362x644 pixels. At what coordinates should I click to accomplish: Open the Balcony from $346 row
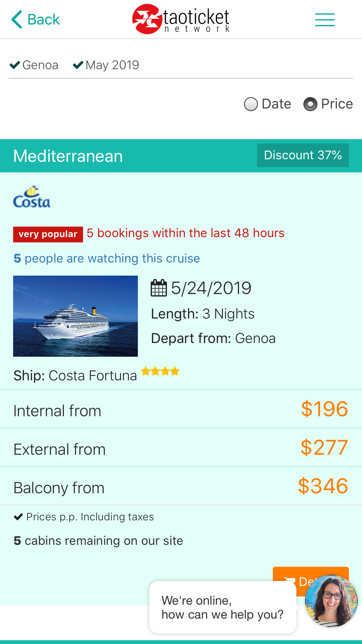point(181,486)
